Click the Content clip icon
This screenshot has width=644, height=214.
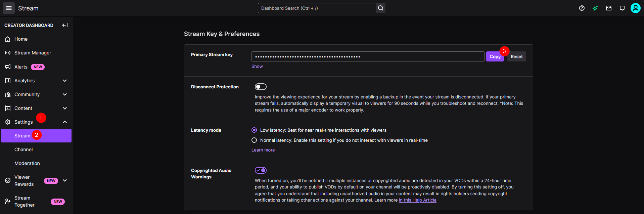[8, 108]
